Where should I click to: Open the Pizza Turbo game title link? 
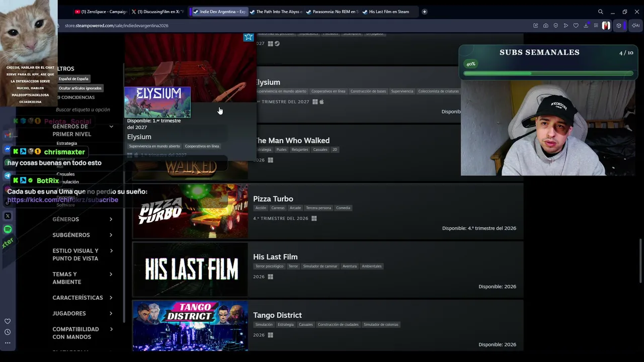[273, 199]
